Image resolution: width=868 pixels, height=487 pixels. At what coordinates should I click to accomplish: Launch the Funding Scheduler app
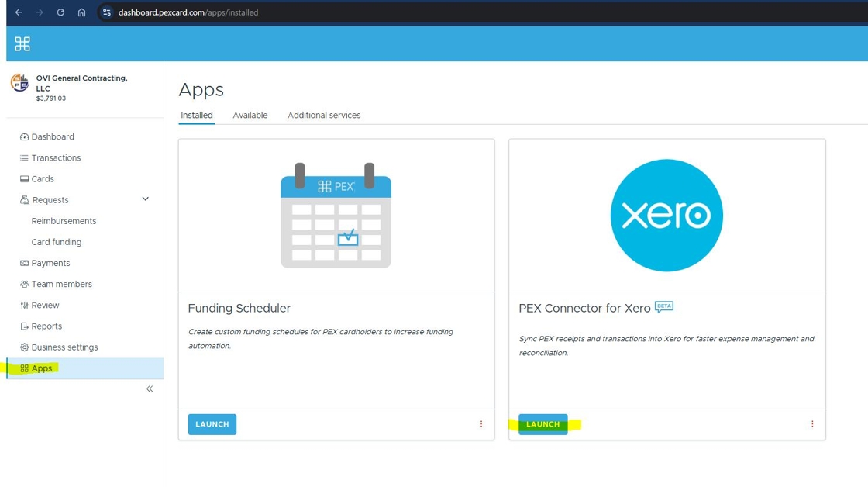(x=212, y=424)
